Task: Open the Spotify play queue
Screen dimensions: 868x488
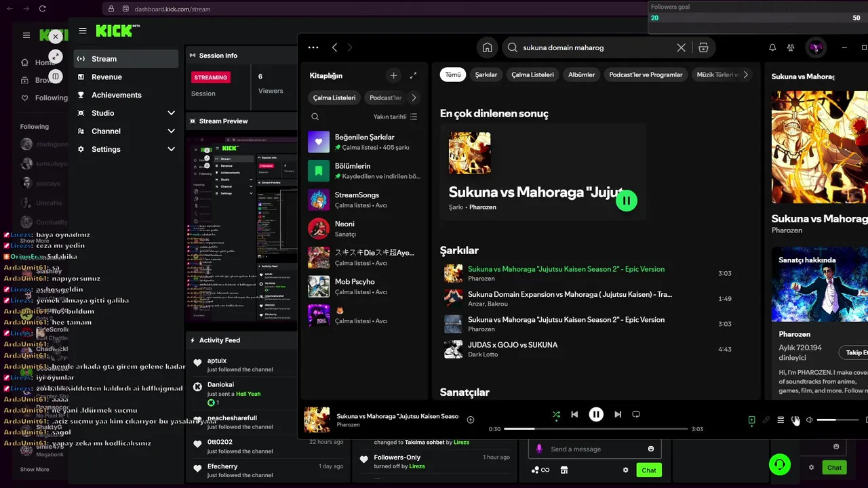Action: point(781,420)
